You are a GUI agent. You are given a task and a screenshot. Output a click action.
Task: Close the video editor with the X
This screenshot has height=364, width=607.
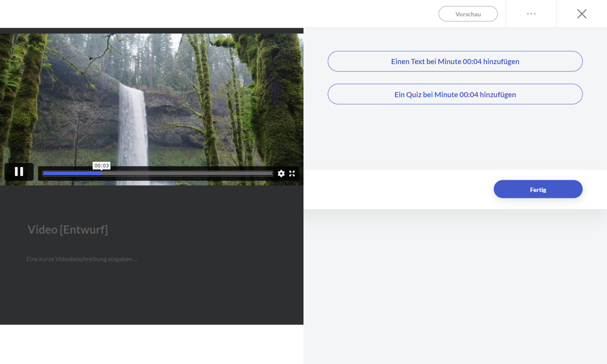[x=582, y=14]
